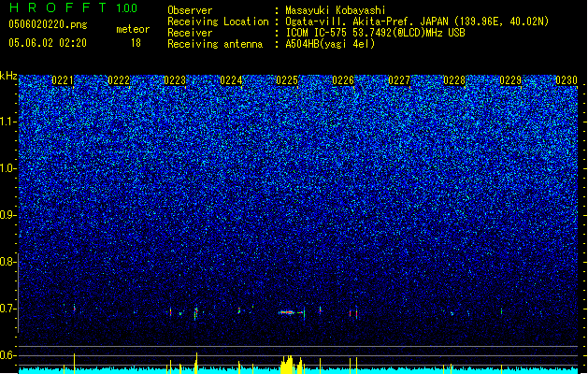Click the 0230 time marker

[x=566, y=80]
